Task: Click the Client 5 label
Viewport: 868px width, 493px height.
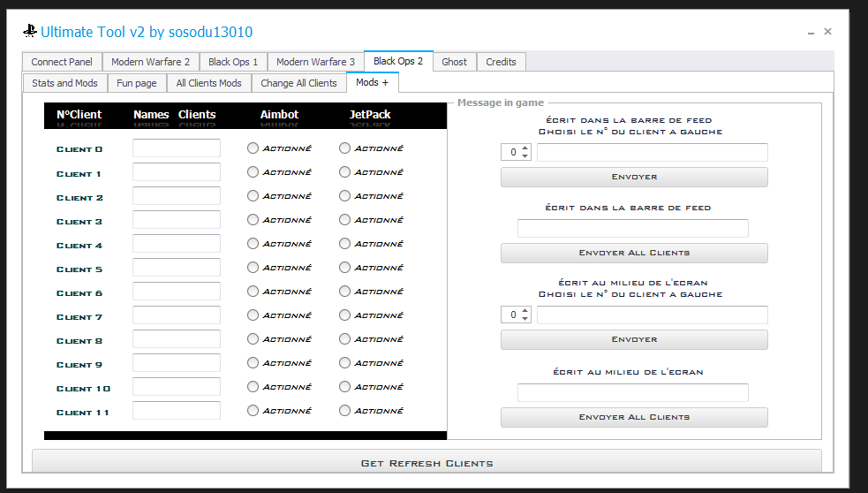Action: (79, 269)
